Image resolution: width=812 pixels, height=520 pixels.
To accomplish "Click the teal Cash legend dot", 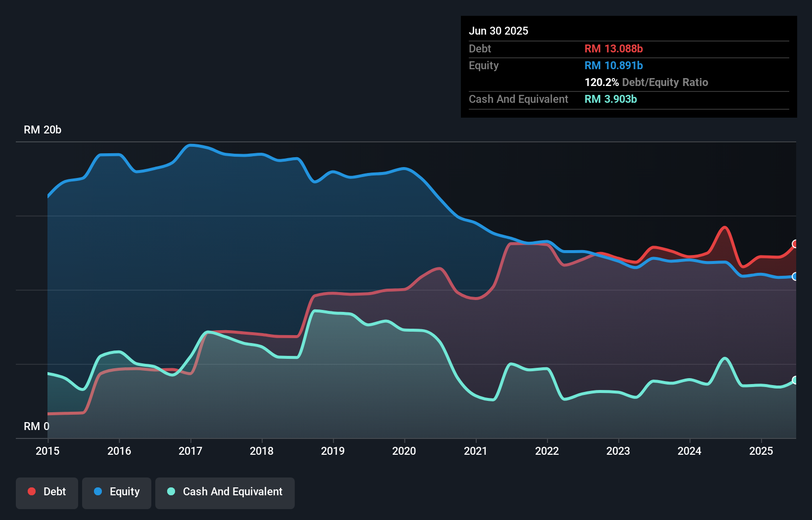I will point(171,491).
